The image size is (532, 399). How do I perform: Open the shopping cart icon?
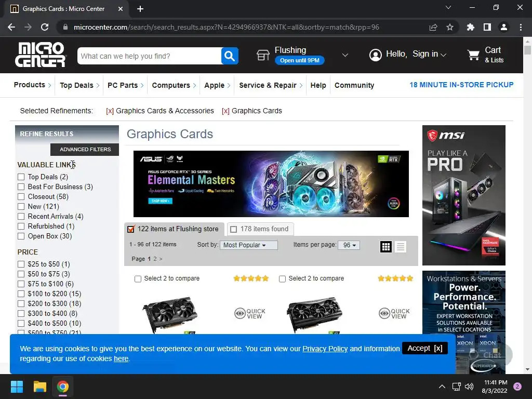pos(473,55)
